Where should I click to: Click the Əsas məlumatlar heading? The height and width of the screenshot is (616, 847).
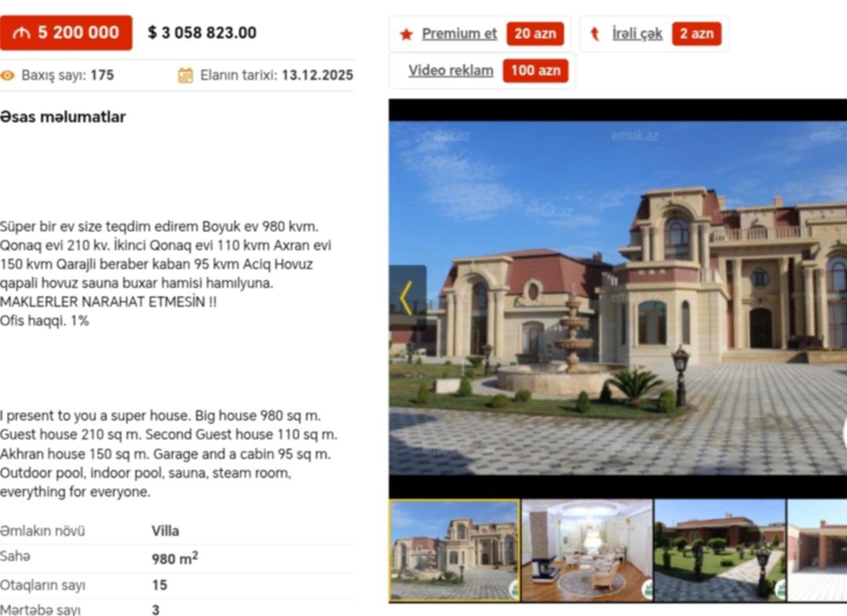coord(63,117)
